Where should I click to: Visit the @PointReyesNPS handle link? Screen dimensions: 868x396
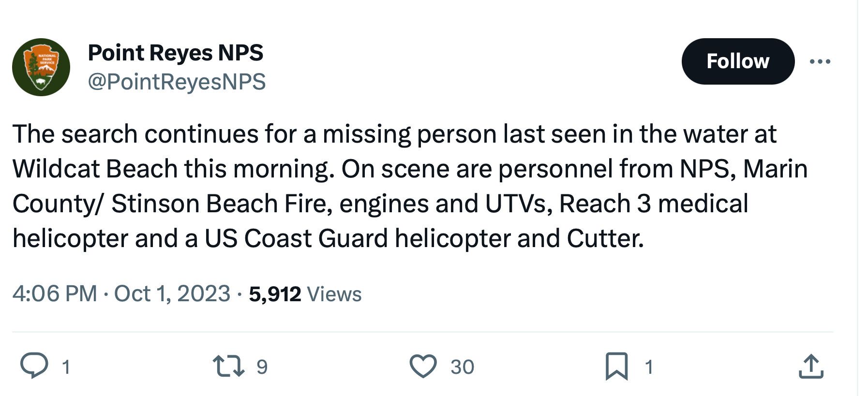[x=177, y=81]
